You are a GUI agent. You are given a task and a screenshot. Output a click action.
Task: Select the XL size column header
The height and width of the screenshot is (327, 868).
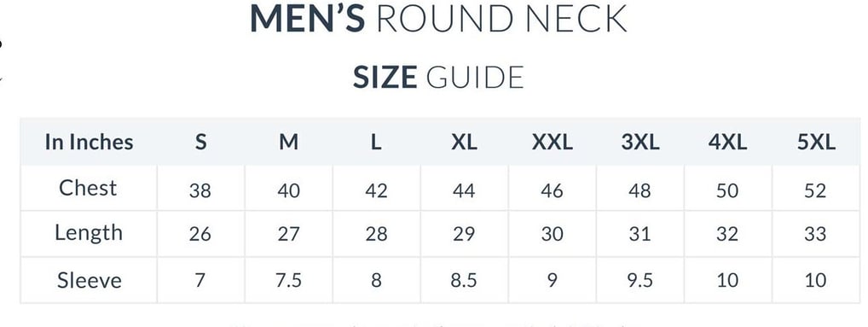(464, 143)
